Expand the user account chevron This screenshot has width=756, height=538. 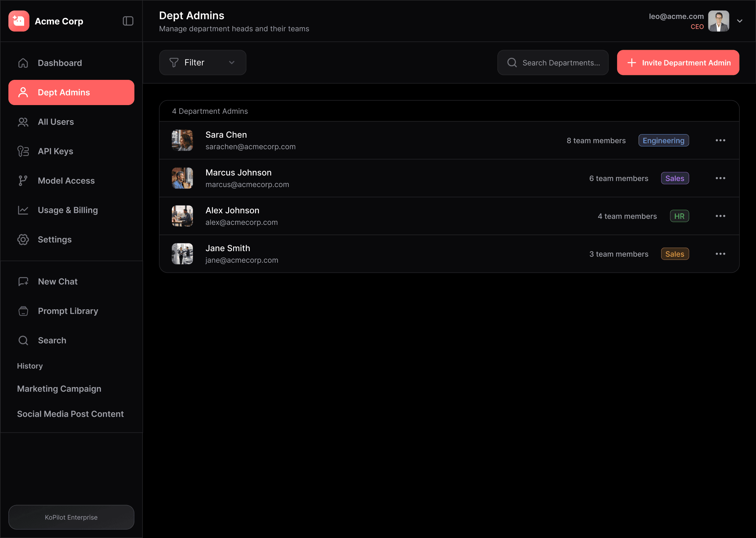click(740, 21)
